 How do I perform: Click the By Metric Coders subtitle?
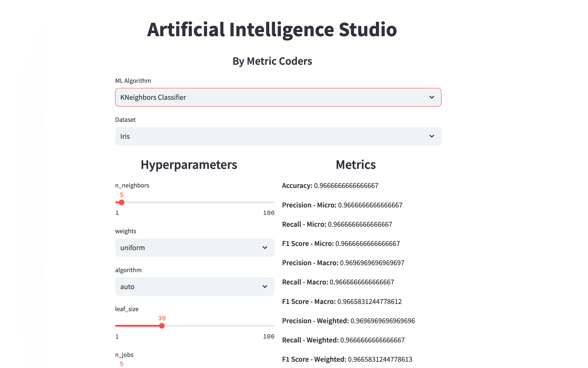[x=272, y=61]
